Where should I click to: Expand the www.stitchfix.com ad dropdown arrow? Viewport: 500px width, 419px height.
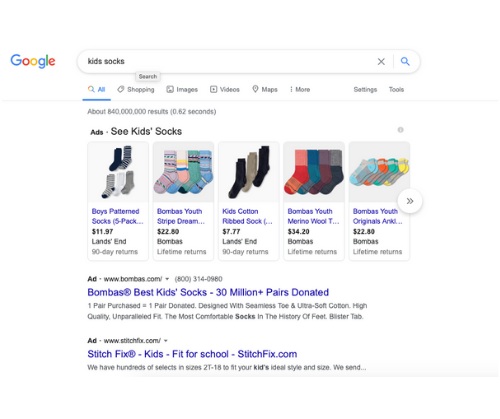[x=166, y=341]
